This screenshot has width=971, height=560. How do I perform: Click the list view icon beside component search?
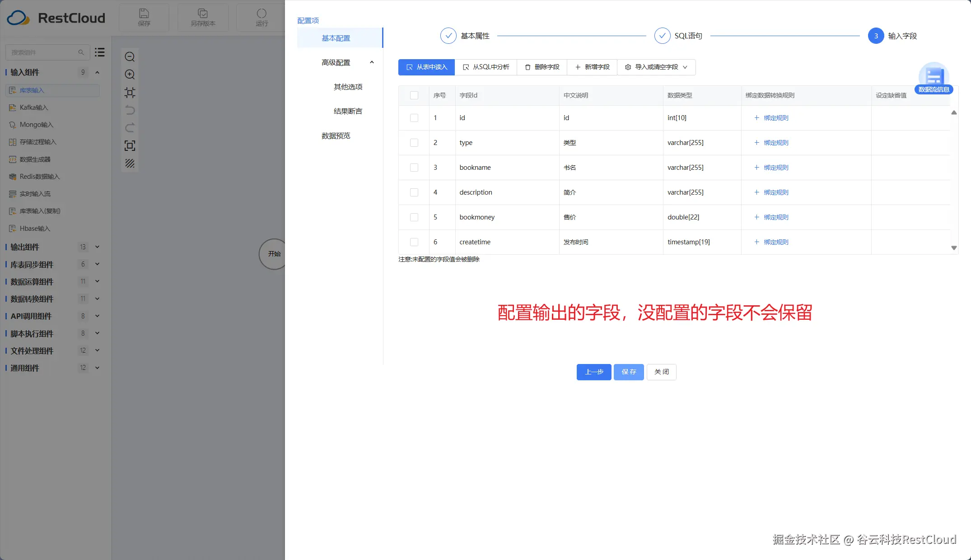[99, 52]
